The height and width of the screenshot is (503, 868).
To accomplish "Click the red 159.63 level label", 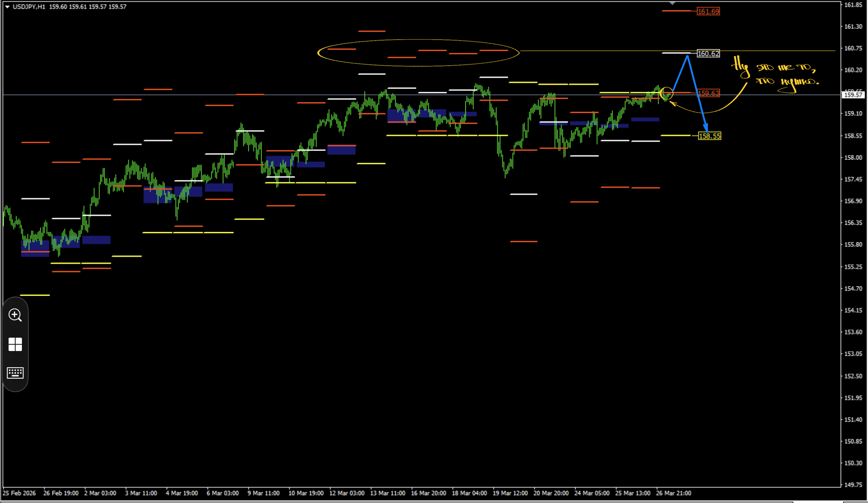I will click(708, 93).
